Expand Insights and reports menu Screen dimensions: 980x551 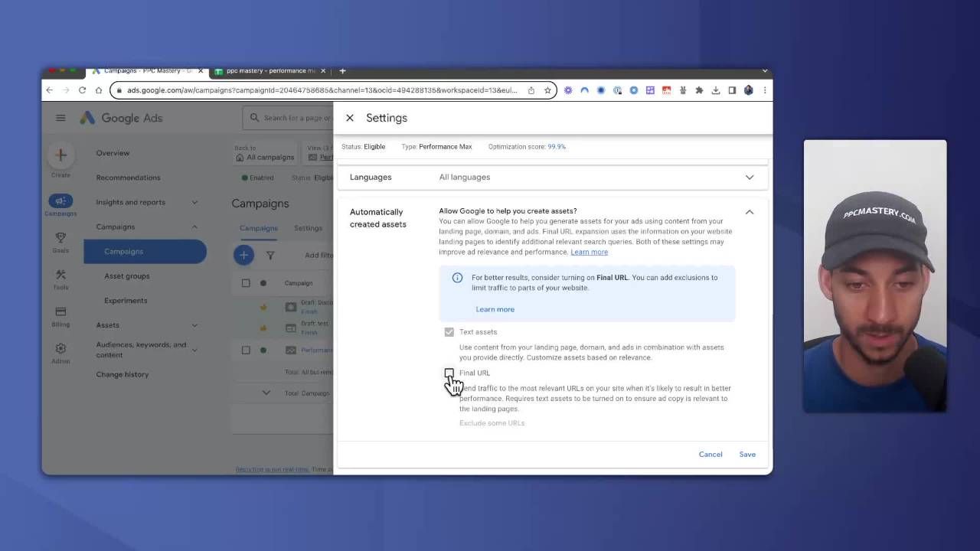(x=194, y=203)
